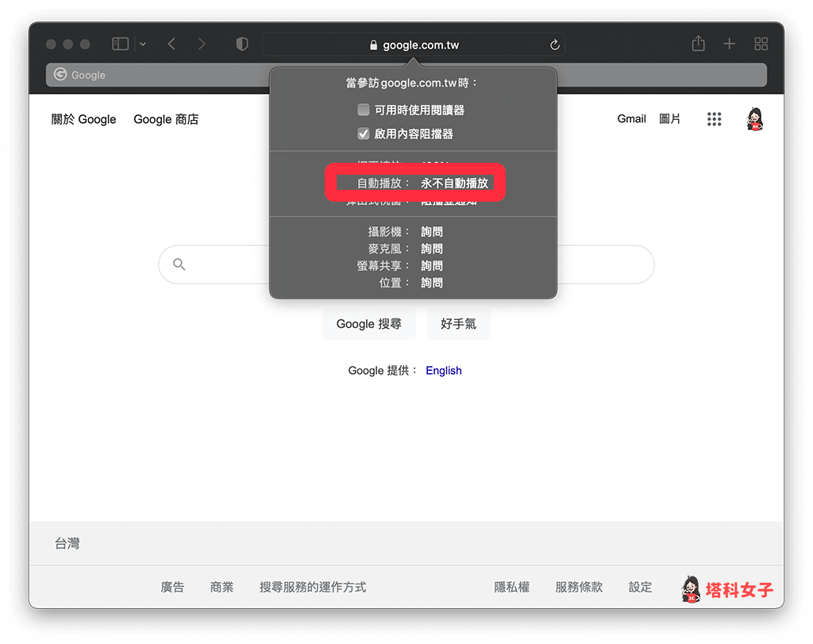Add a new tab with plus icon
The height and width of the screenshot is (644, 813).
point(730,44)
